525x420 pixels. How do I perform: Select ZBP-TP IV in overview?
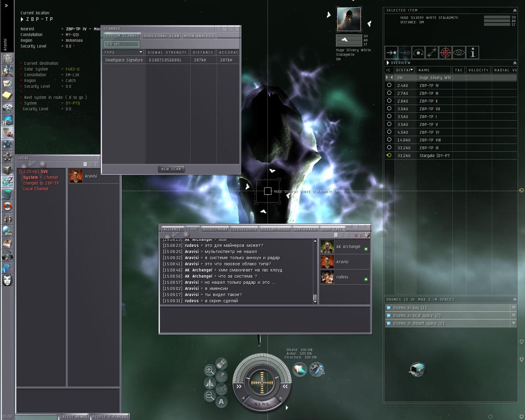coord(451,85)
